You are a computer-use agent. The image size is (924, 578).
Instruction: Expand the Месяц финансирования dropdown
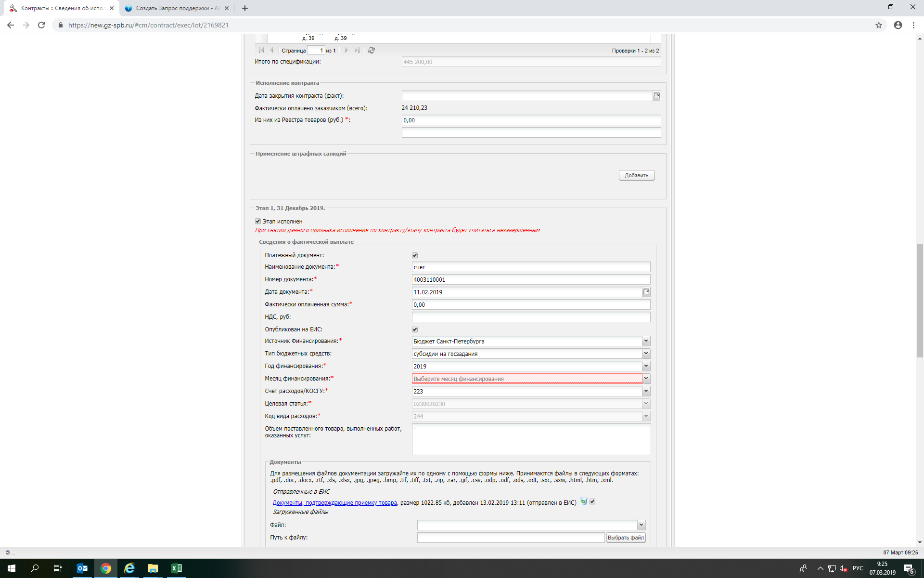click(x=646, y=379)
